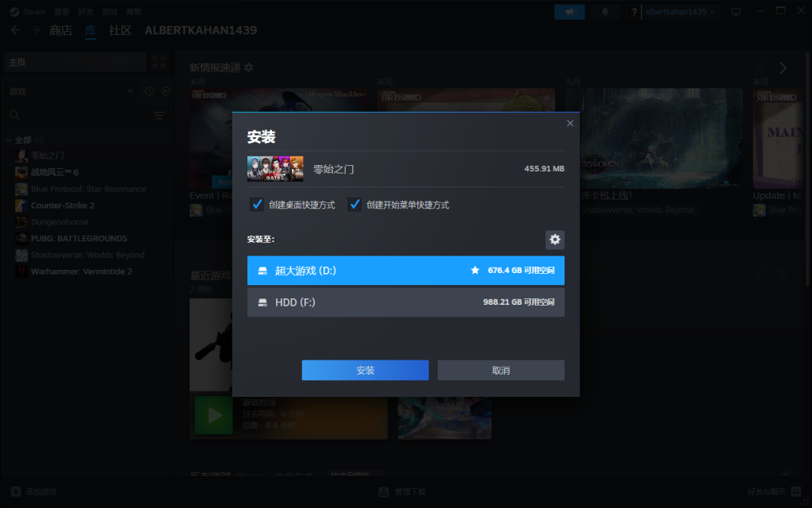812x508 pixels.
Task: Select HDD (F:) as install drive
Action: pyautogui.click(x=405, y=302)
